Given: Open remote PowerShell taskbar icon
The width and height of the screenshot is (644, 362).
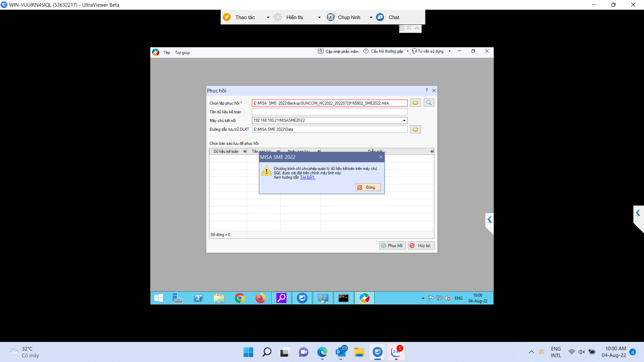Looking at the screenshot, I should [198, 298].
